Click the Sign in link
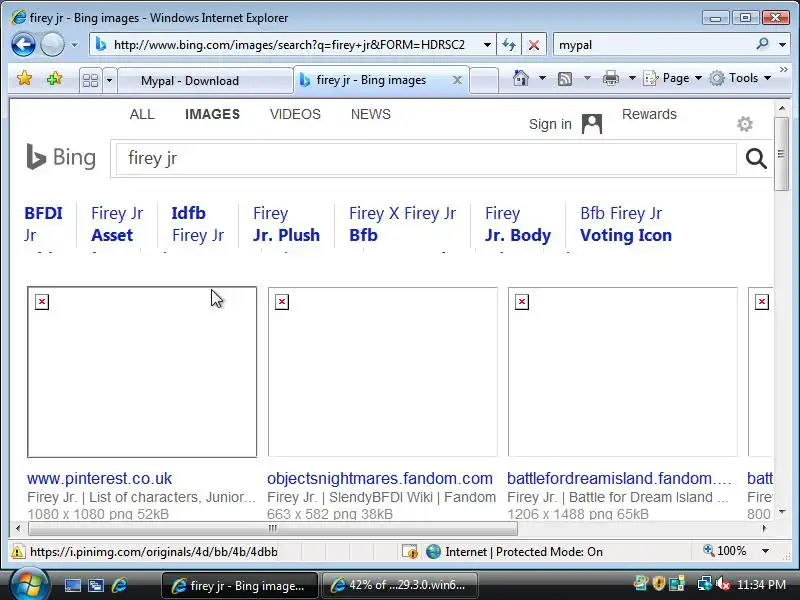This screenshot has height=600, width=800. (x=550, y=124)
